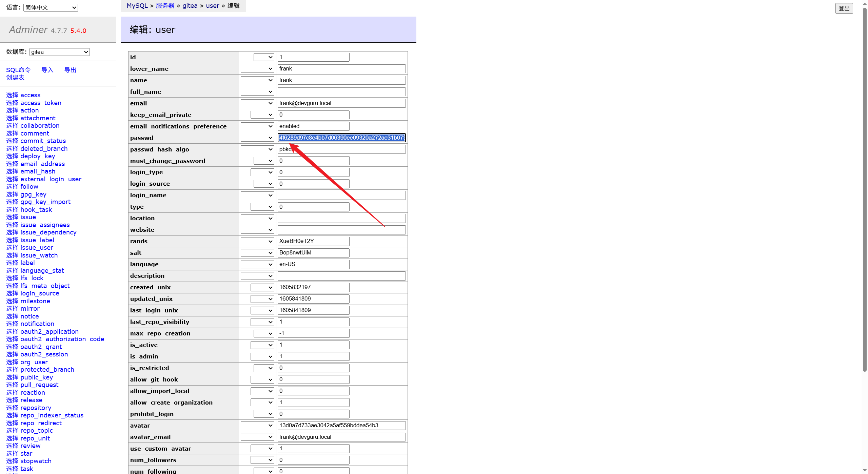The image size is (868, 474).
Task: Click the 5.4.0 new version link
Action: click(x=78, y=31)
